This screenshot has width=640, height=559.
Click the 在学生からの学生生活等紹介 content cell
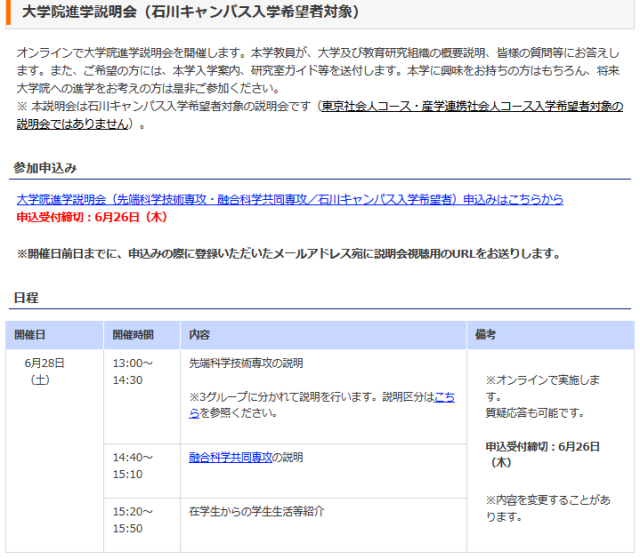pos(256,511)
